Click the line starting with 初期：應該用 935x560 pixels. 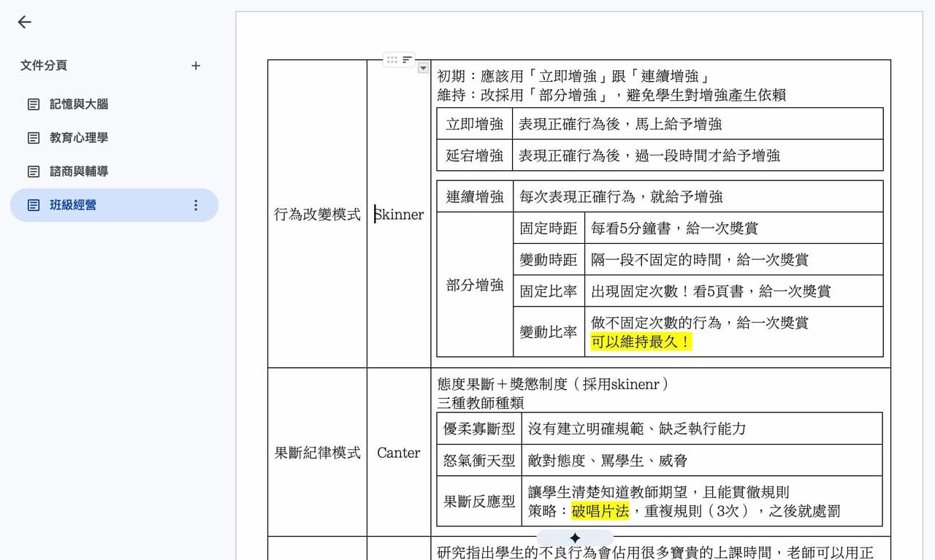point(574,77)
